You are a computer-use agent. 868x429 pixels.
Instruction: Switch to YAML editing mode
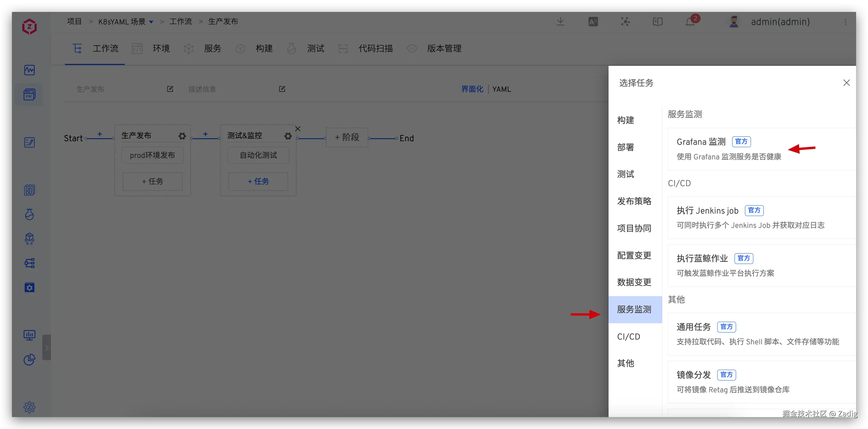(501, 89)
